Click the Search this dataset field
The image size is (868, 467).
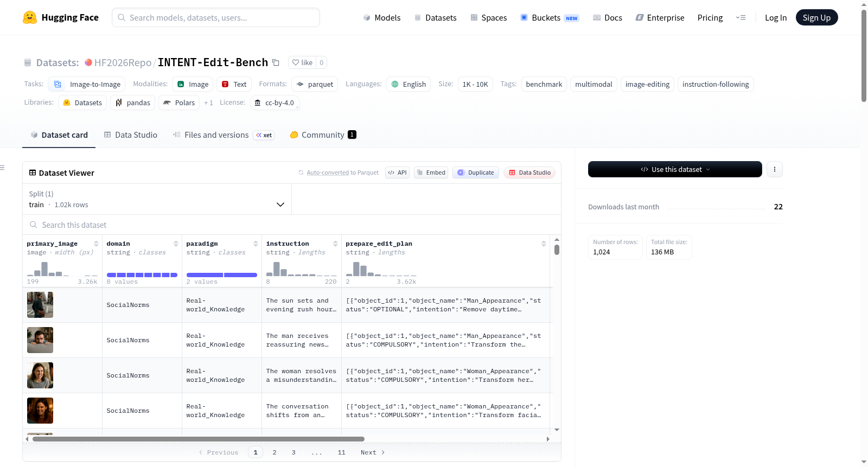(292, 225)
